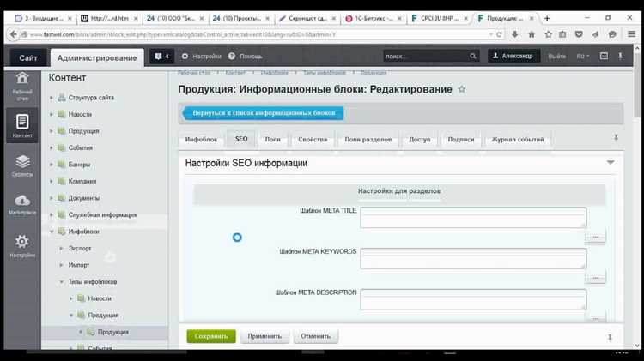Open Помощь in the top admin bar
The height and width of the screenshot is (361, 644).
point(246,57)
